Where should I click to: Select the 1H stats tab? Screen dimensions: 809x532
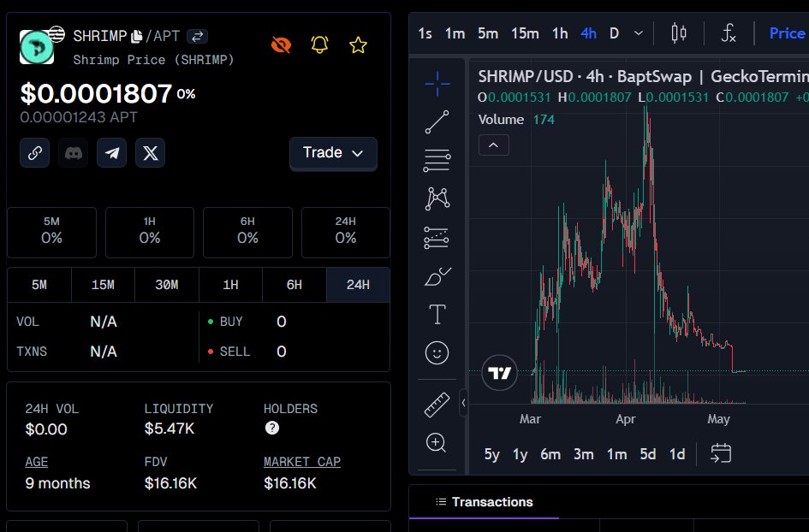coord(230,285)
